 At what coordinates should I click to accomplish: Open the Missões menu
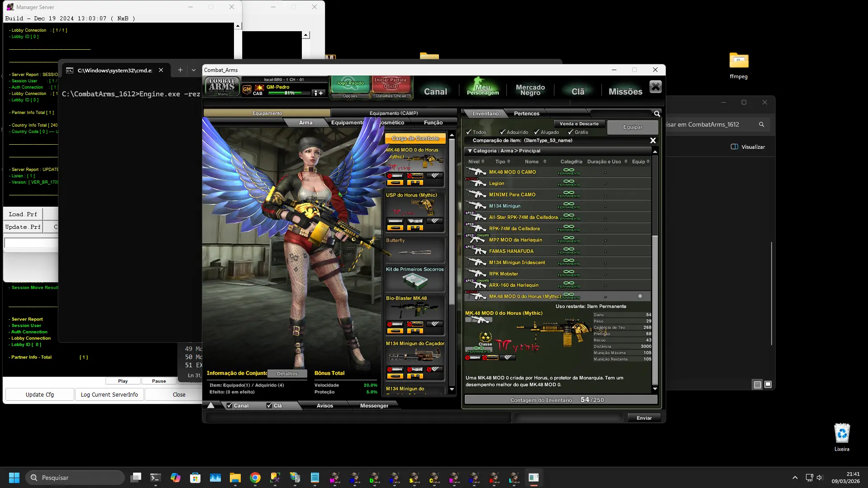coord(625,91)
